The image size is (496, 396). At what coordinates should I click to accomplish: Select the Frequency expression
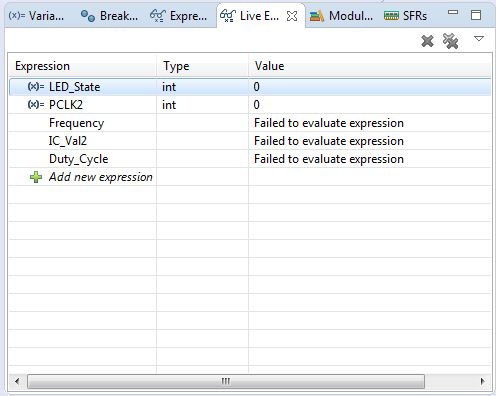pos(76,123)
